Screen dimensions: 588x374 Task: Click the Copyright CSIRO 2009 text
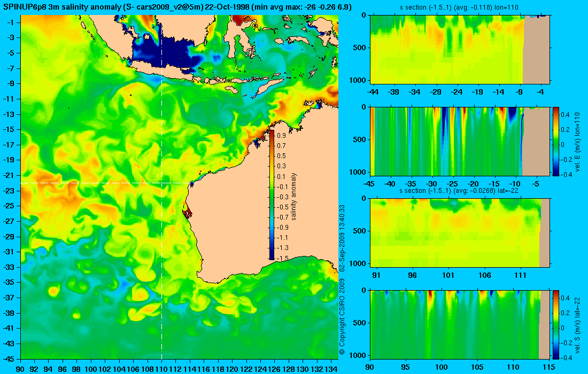coord(342,317)
